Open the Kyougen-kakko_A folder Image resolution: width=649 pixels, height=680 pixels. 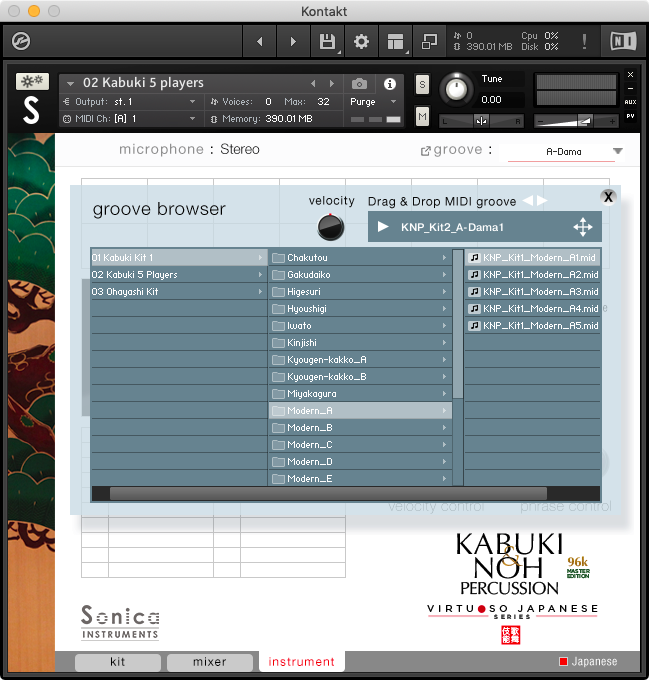[360, 360]
